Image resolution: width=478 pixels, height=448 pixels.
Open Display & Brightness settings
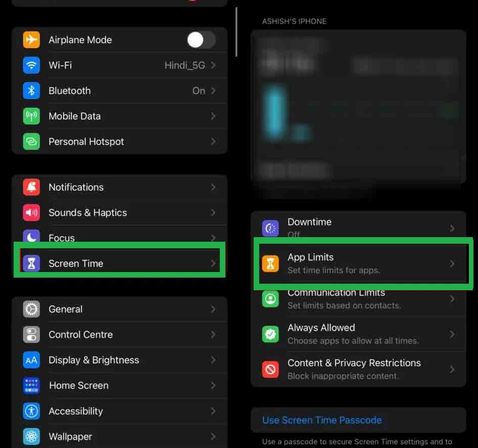pos(120,360)
